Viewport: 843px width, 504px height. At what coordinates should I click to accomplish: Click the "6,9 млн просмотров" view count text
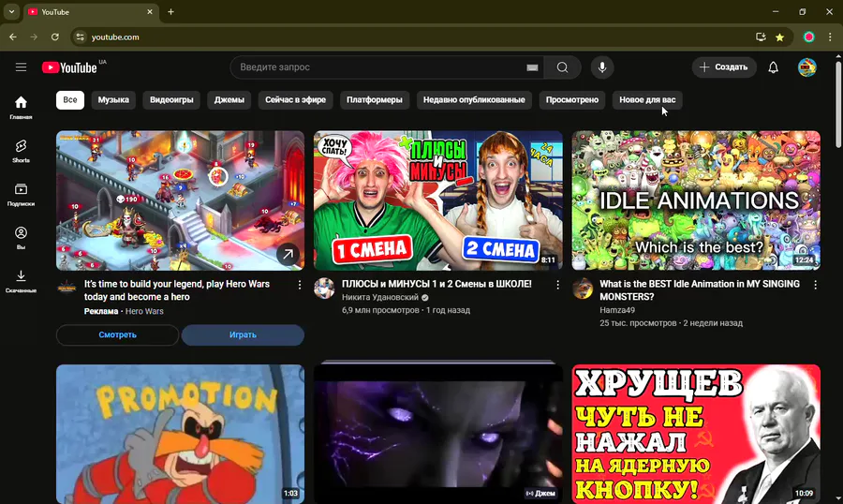[x=380, y=310]
